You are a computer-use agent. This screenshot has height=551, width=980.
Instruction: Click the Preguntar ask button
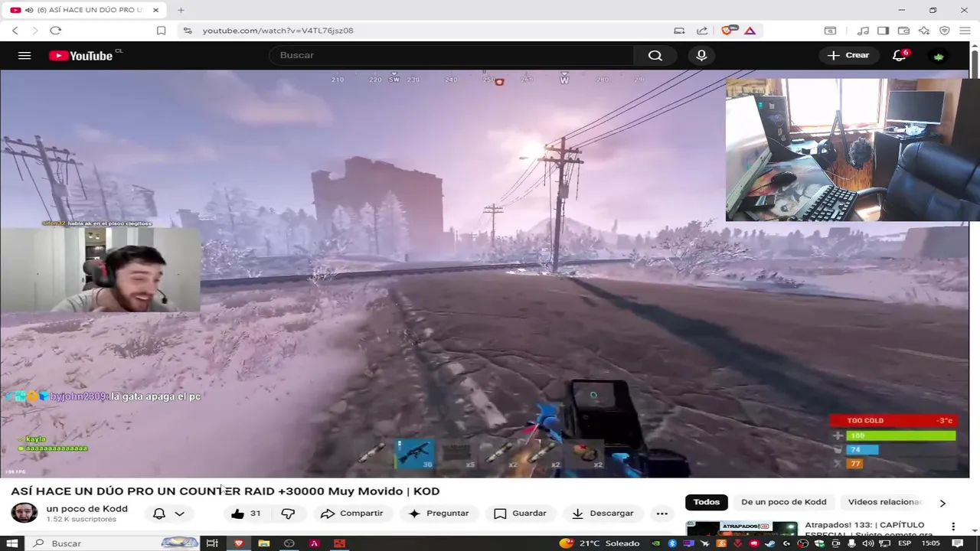tap(439, 514)
